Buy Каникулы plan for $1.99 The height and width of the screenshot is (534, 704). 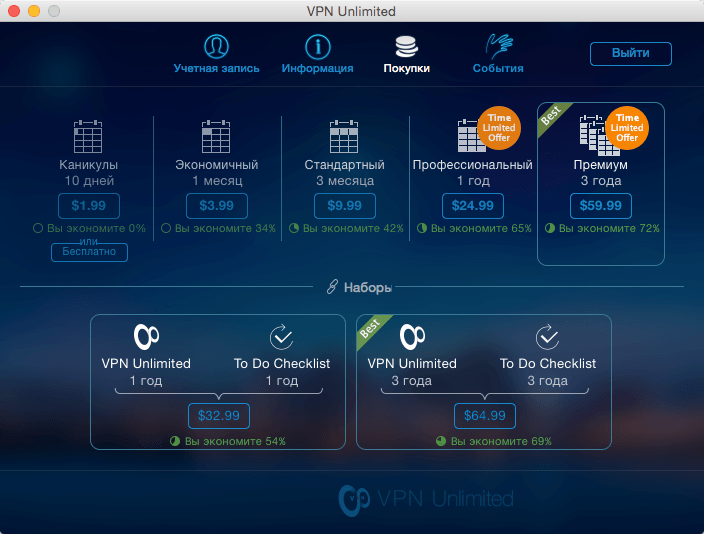coord(89,206)
